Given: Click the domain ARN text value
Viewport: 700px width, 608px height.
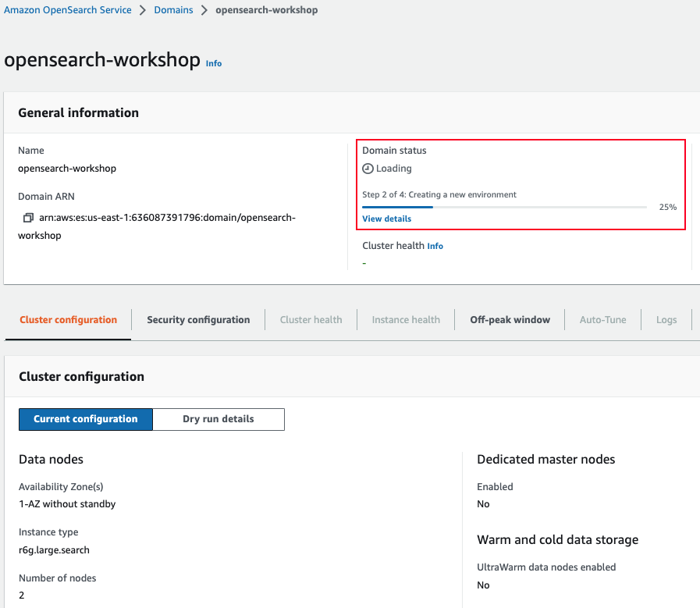Looking at the screenshot, I should coord(157,226).
